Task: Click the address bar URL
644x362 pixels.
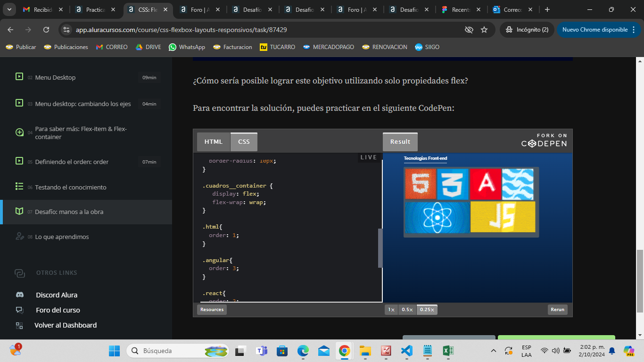Action: tap(182, 30)
